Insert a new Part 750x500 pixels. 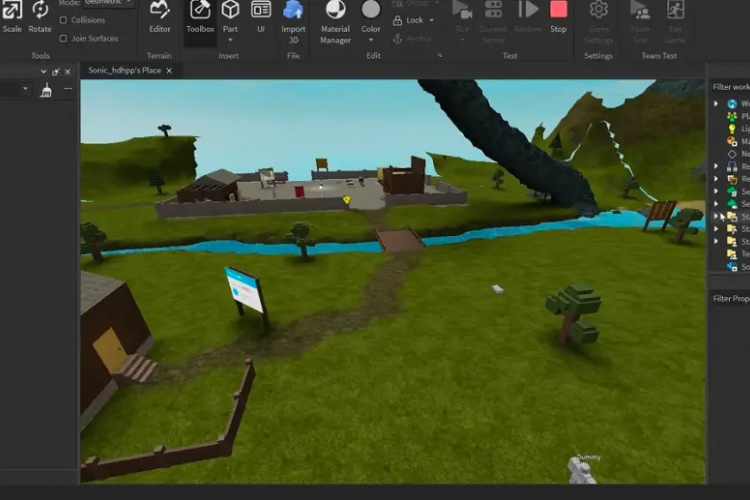pyautogui.click(x=230, y=17)
